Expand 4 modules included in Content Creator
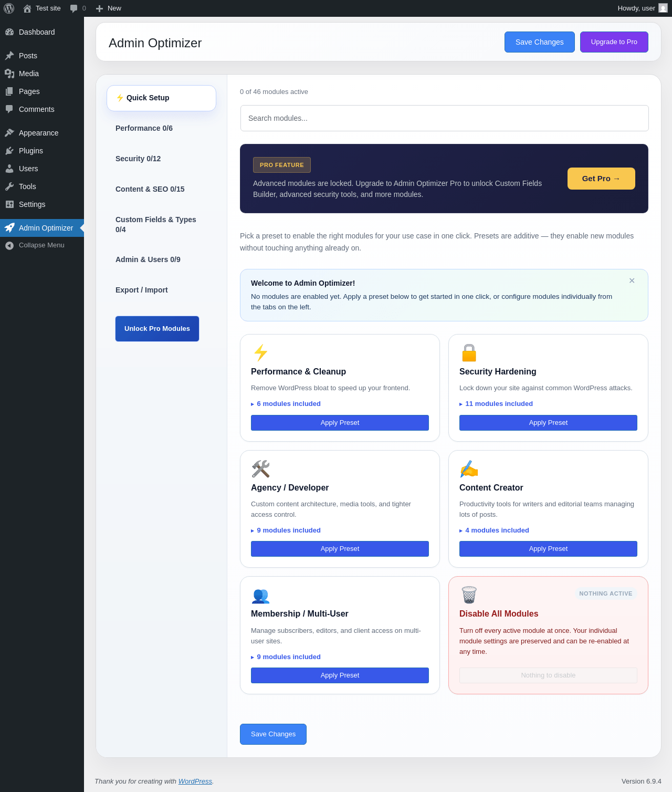 coord(494,530)
